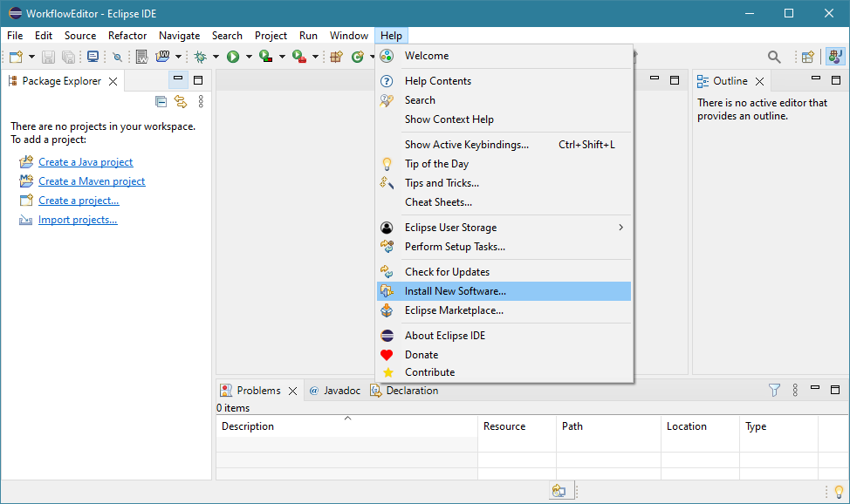850x504 pixels.
Task: Click the Debug bug icon in toolbar
Action: pyautogui.click(x=200, y=57)
